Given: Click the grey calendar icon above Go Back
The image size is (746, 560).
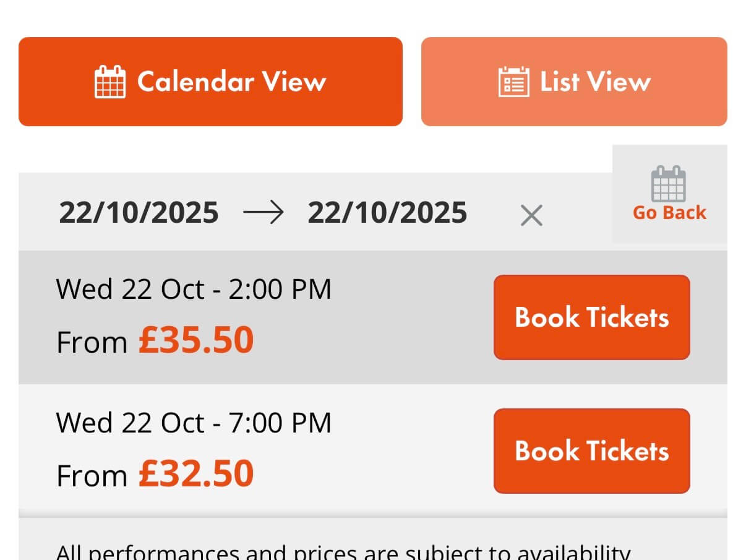Looking at the screenshot, I should (x=669, y=184).
